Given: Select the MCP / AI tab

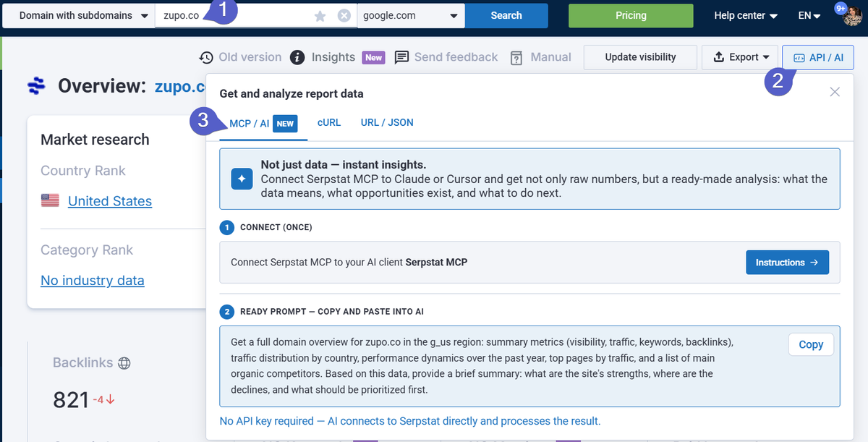Looking at the screenshot, I should (x=263, y=124).
